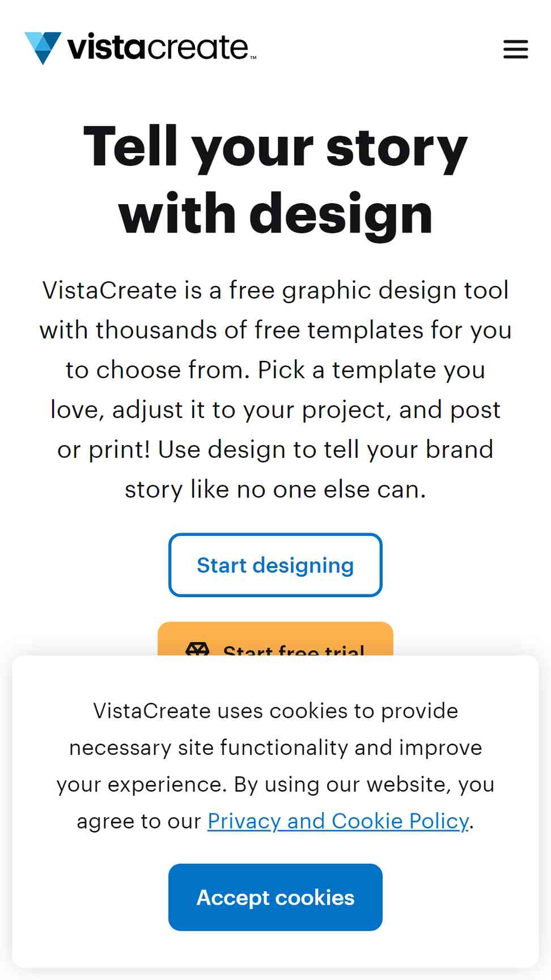Click the Start designing button
The image size is (551, 980).
point(275,565)
